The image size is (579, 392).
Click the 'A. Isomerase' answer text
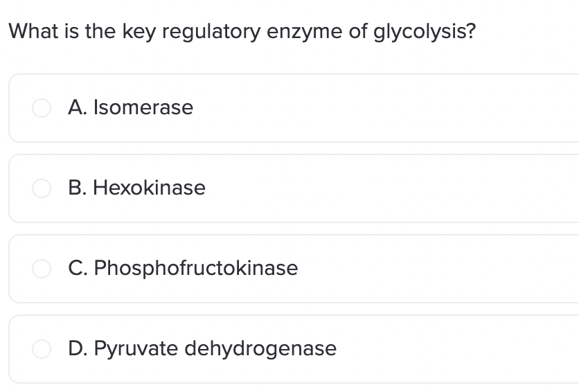coord(131,107)
